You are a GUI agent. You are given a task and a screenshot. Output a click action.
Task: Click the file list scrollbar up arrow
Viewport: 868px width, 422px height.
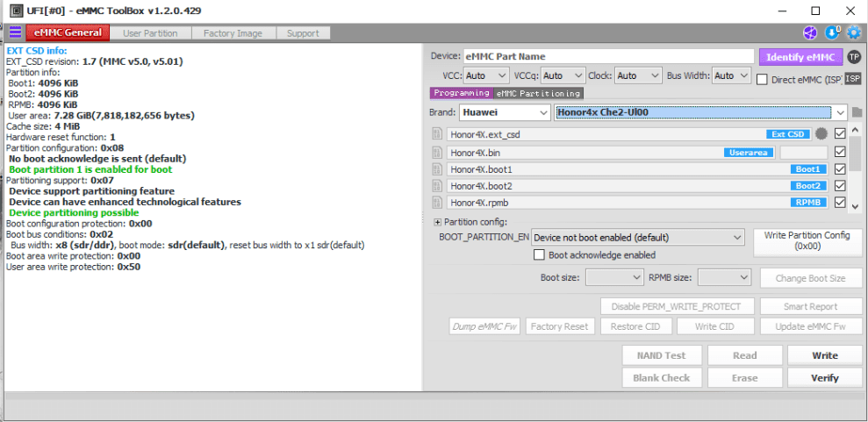pyautogui.click(x=855, y=130)
